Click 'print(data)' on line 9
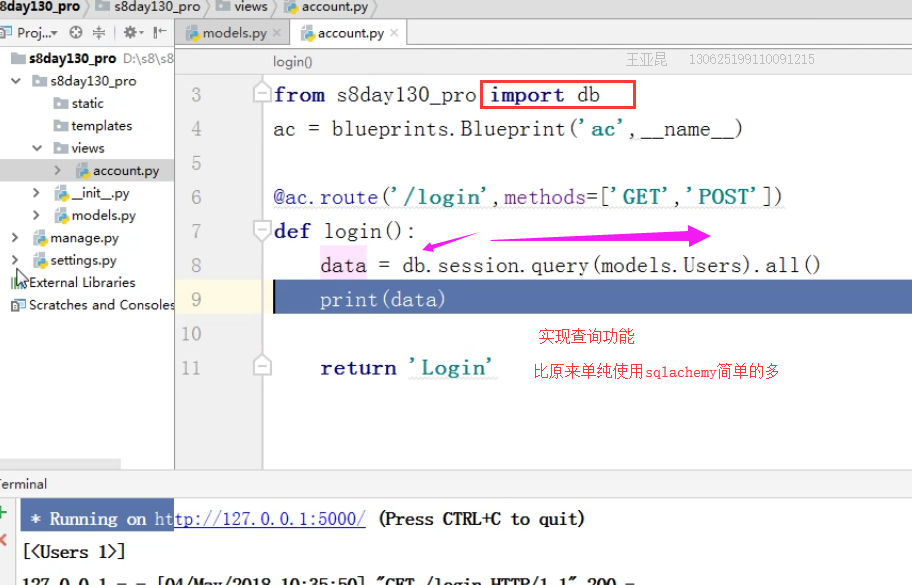 click(x=382, y=299)
